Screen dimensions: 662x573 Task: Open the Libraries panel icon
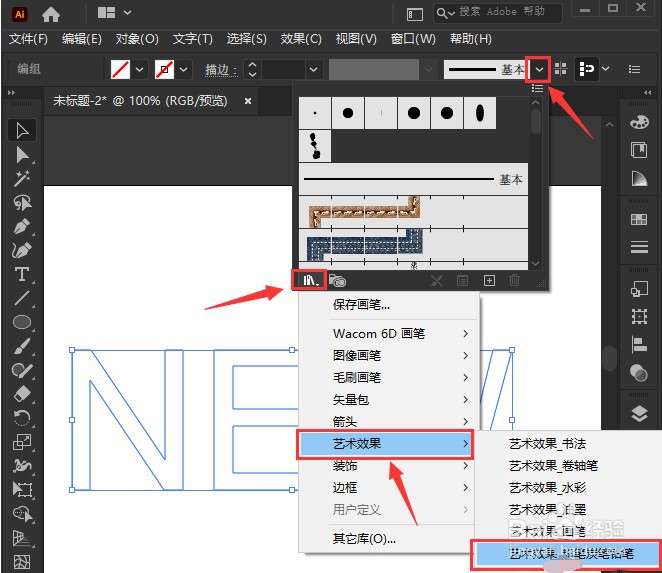coord(639,150)
